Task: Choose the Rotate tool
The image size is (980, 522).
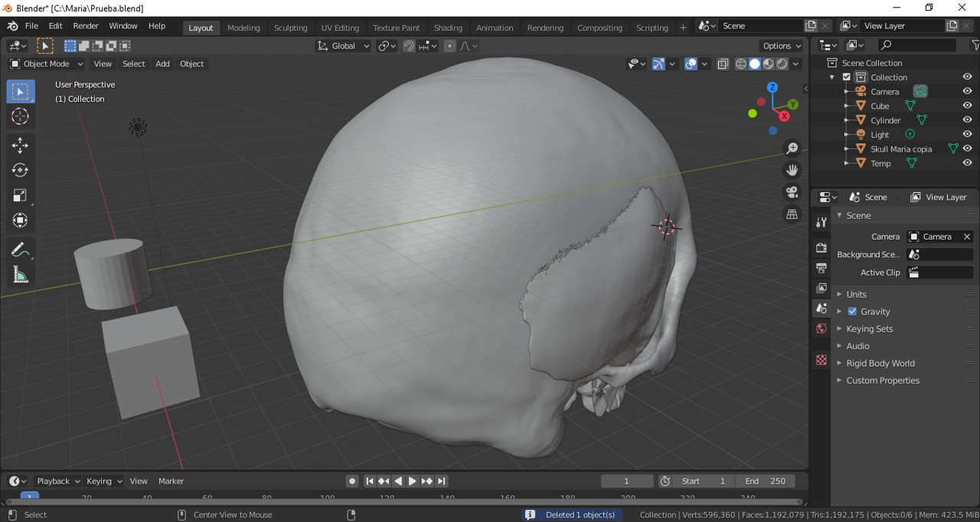Action: click(21, 170)
